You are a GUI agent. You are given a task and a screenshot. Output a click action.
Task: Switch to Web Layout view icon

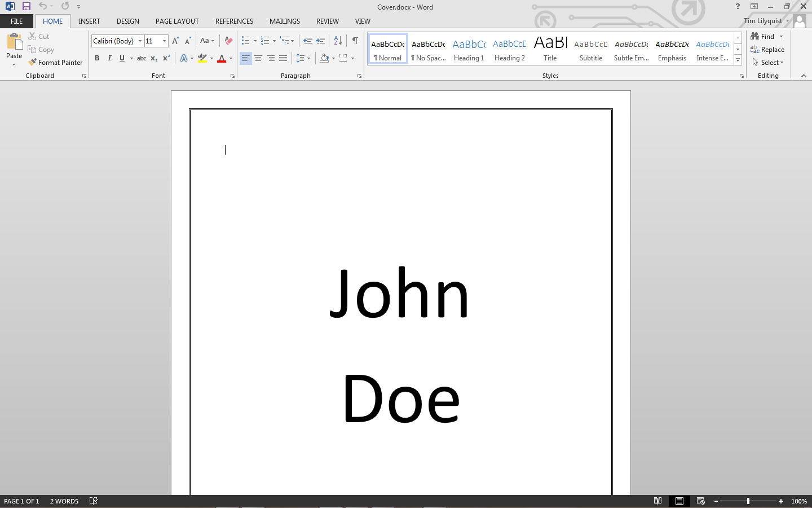coord(700,501)
